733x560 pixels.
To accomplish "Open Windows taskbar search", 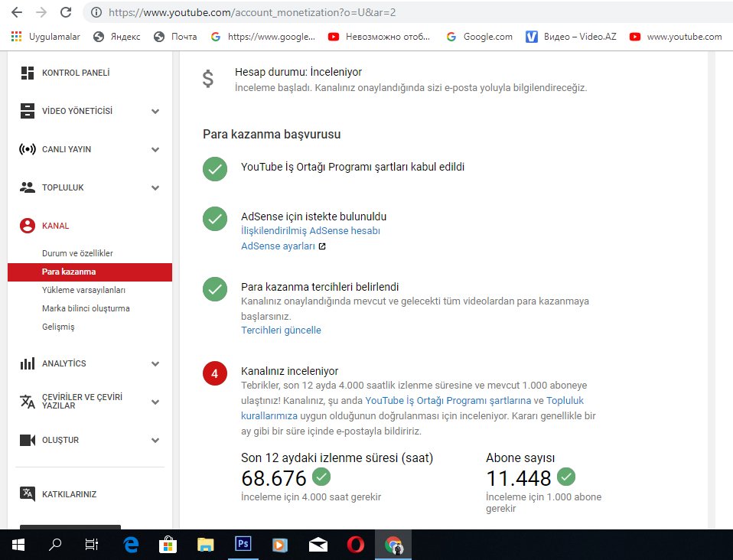I will [55, 545].
